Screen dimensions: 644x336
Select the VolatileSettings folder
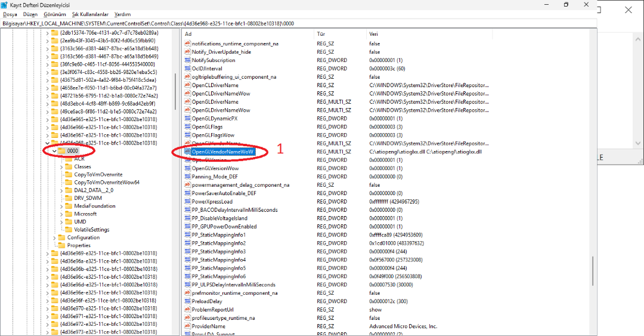point(92,230)
